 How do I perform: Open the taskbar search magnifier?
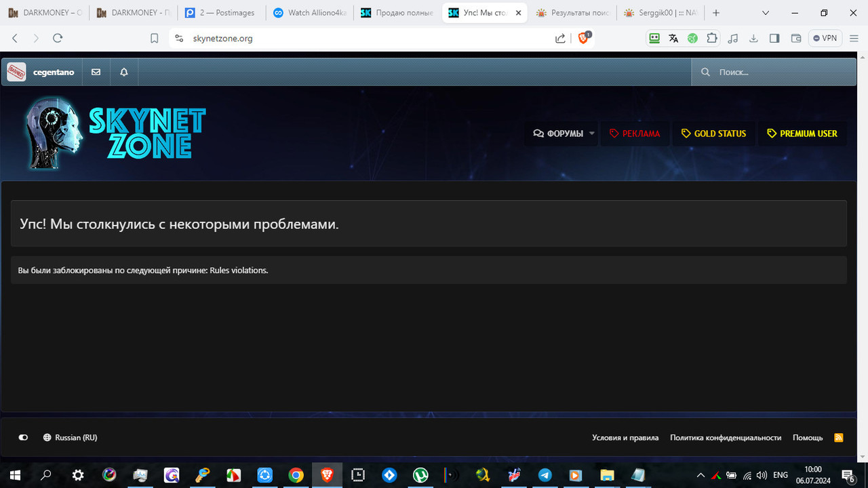(46, 475)
